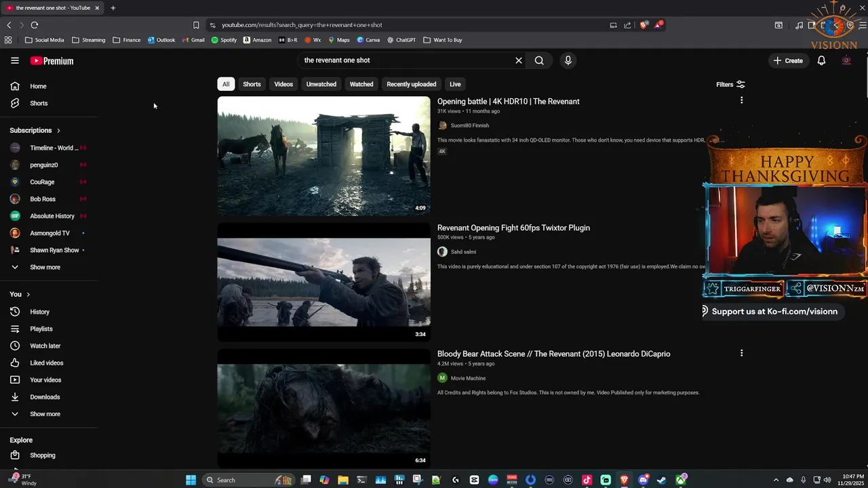868x488 pixels.
Task: Open the Steam taskbar icon
Action: point(662,480)
